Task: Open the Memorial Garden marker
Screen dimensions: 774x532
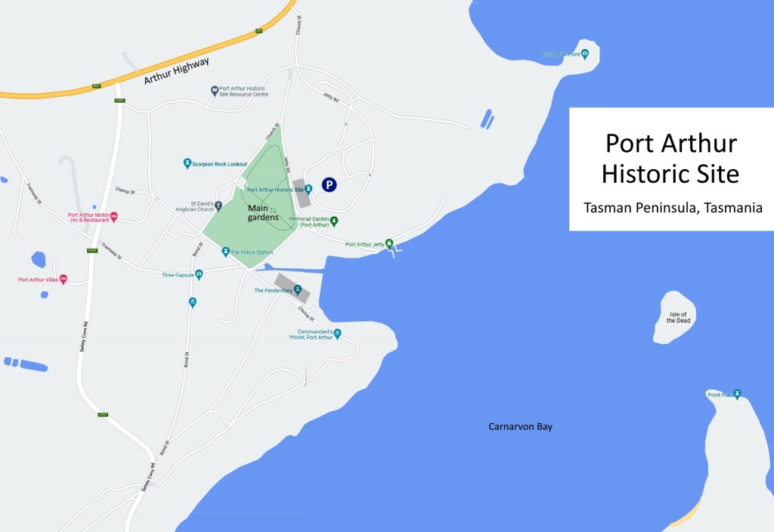Action: tap(334, 221)
